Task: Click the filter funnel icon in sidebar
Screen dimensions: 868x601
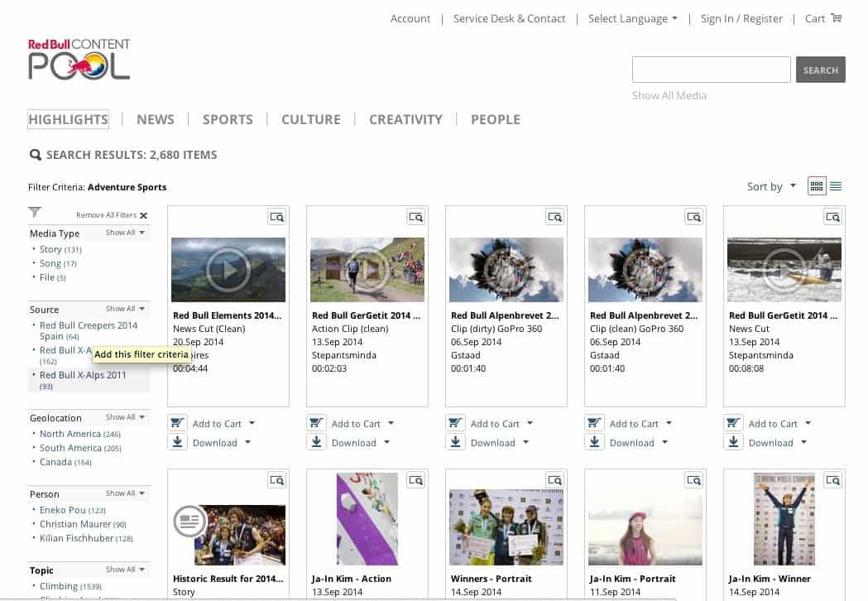Action: [x=34, y=210]
